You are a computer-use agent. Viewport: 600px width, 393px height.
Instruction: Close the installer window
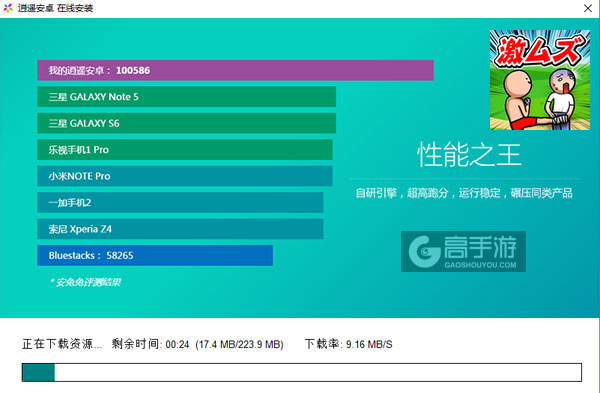[x=588, y=8]
